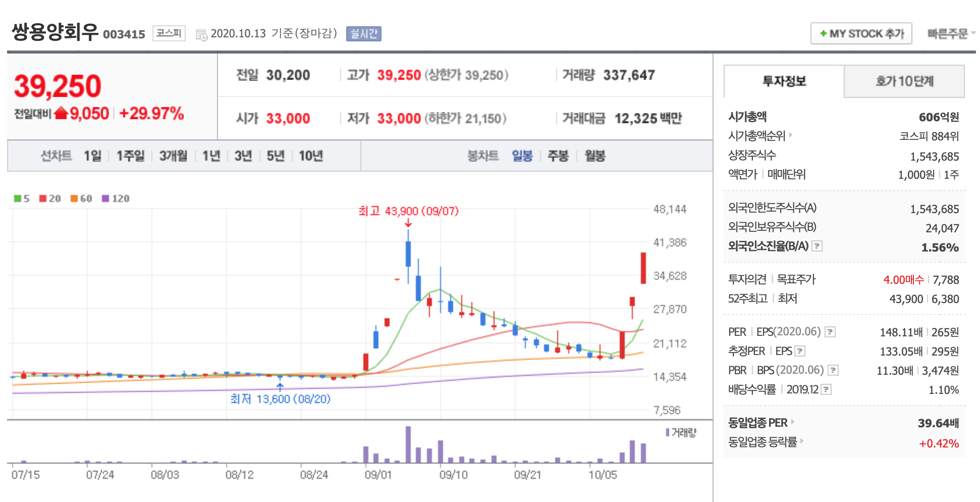980x502 pixels.
Task: Click the 시가 33,000 value
Action: (x=288, y=119)
